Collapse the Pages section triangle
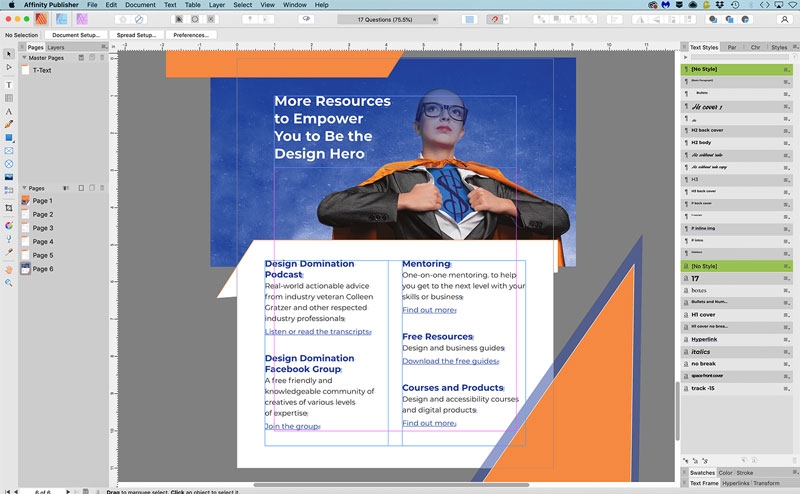 pyautogui.click(x=24, y=188)
